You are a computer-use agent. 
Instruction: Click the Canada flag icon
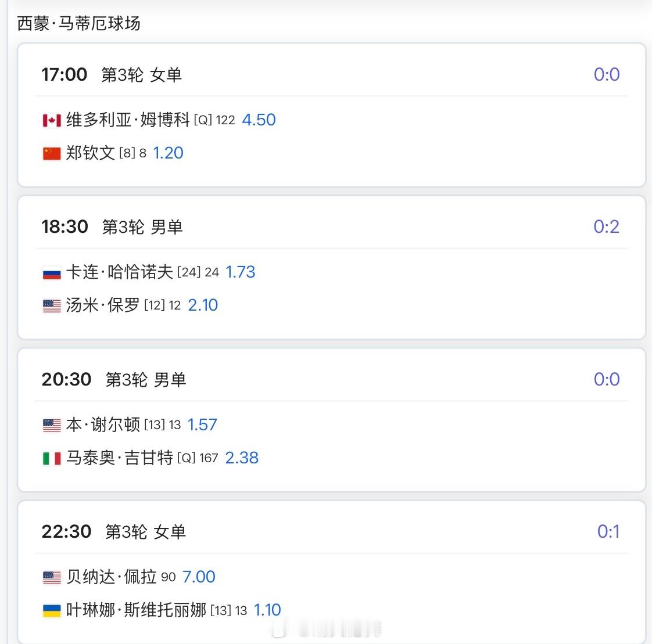[x=52, y=120]
